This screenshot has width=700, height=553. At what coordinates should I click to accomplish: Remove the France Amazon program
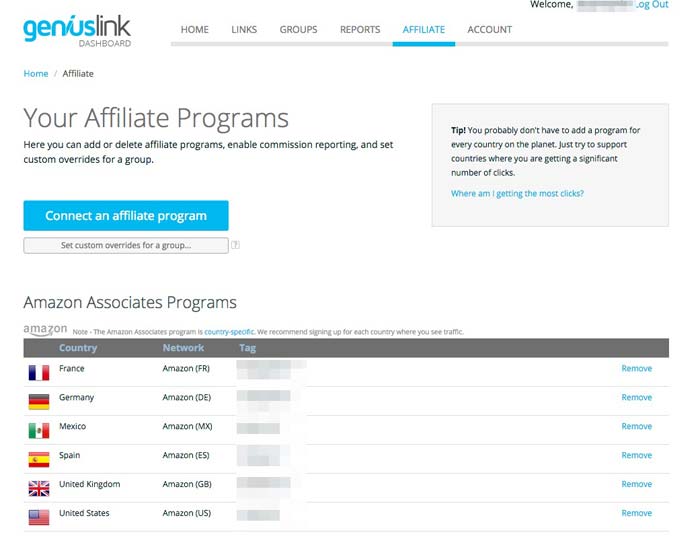pyautogui.click(x=637, y=368)
